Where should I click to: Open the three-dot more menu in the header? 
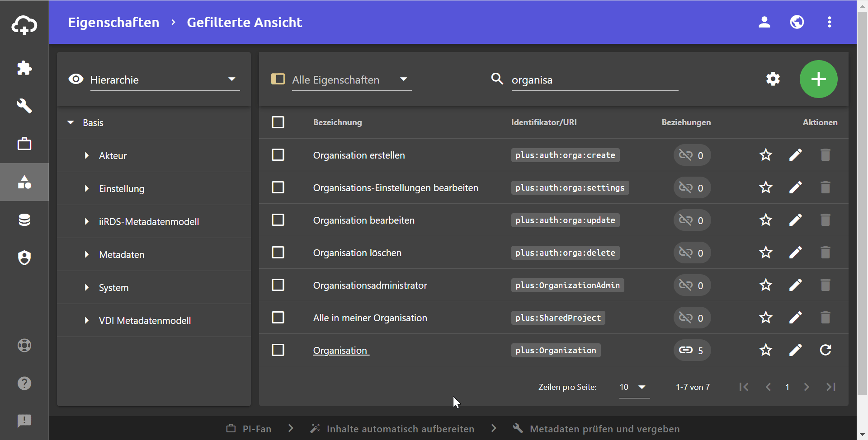click(830, 22)
